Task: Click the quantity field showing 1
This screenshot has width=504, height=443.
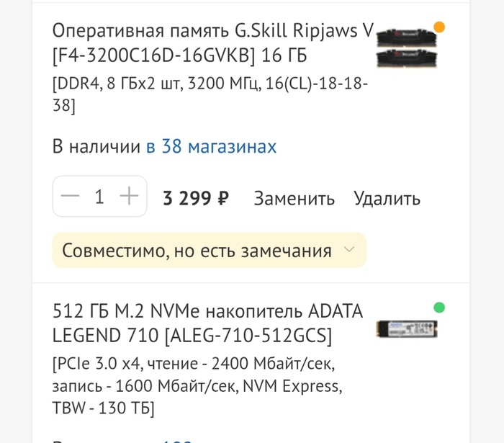Action: pyautogui.click(x=99, y=197)
